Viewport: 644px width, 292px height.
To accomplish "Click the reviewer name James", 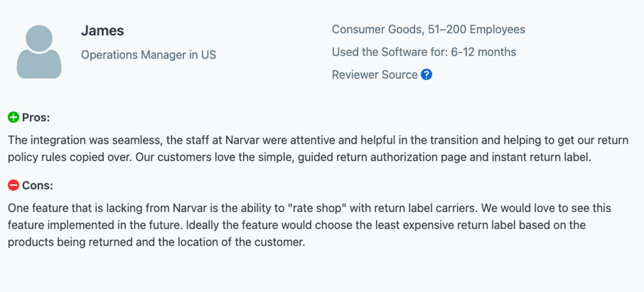I will (103, 31).
